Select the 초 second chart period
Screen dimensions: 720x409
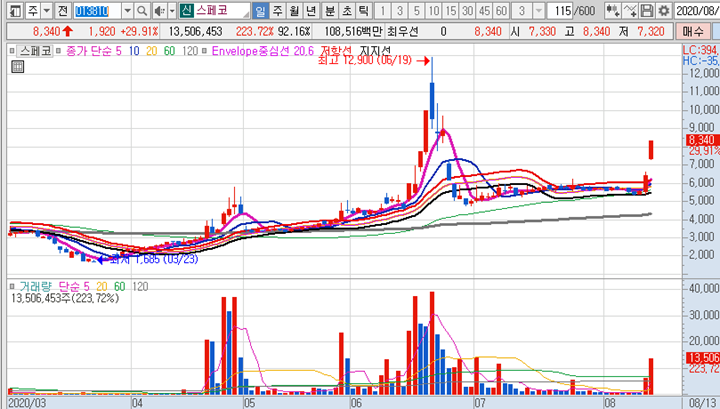pos(347,11)
